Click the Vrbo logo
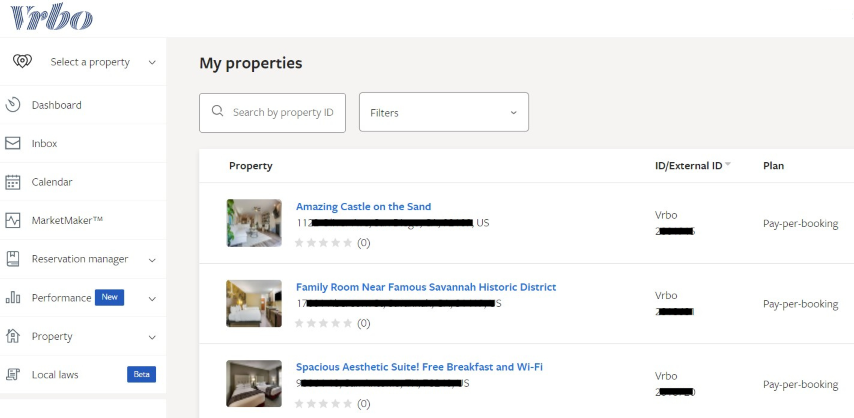This screenshot has width=854, height=418. (51, 17)
